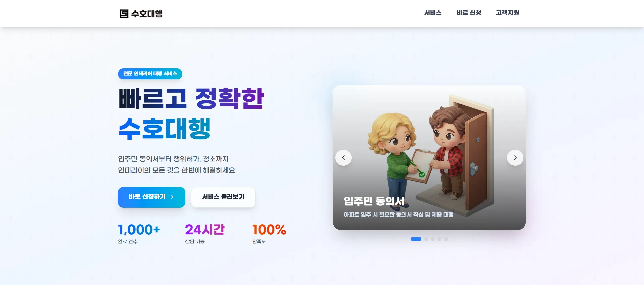This screenshot has height=285, width=644.
Task: Click the 입주민 동의서 slide image
Action: 429,157
